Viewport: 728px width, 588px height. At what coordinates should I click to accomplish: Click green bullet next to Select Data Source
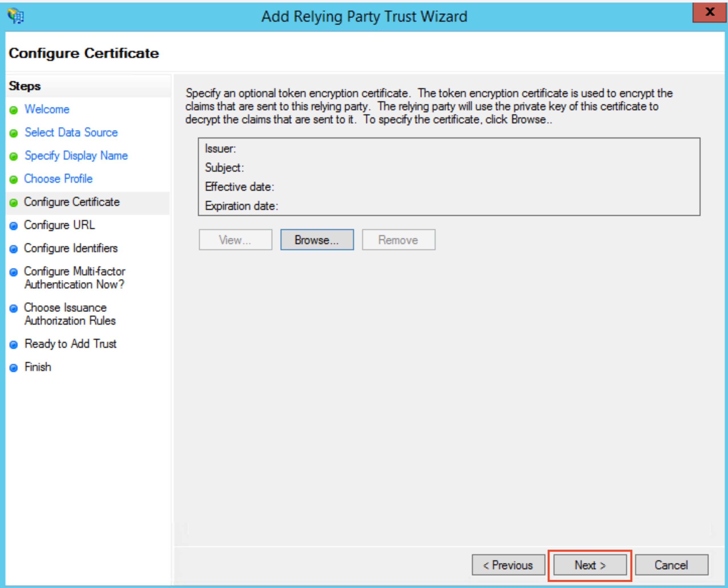14,134
